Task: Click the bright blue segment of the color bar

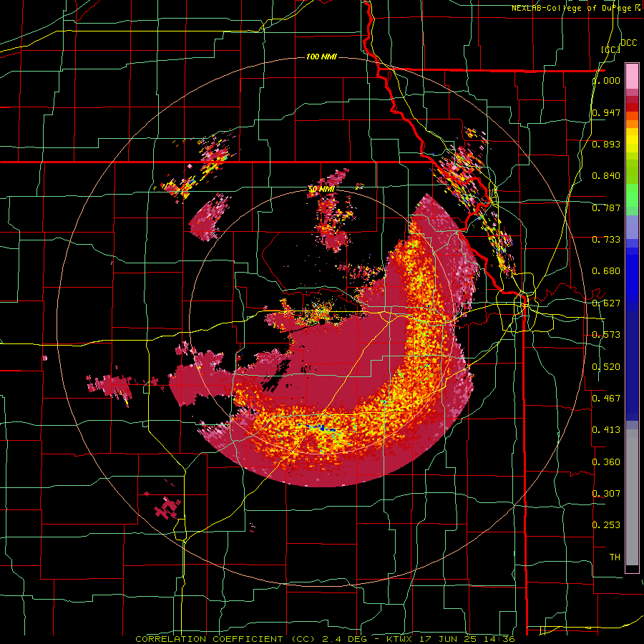Action: (x=632, y=279)
